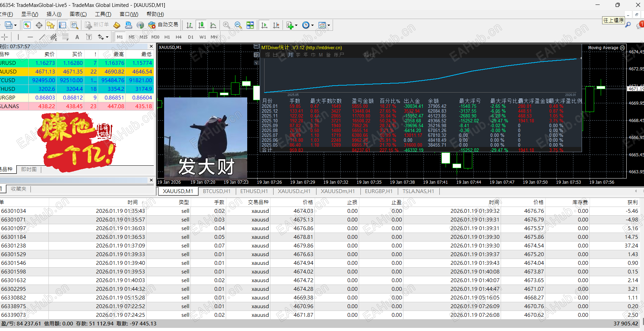Collapse the MTDriver statistics panel
The height and width of the screenshot is (331, 644).
tap(256, 46)
